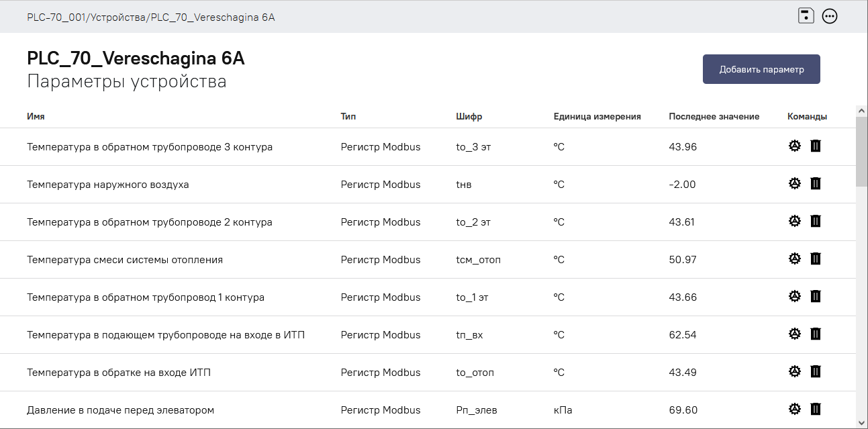Screen dimensions: 868x429
Task: Open settings for Температура в обратном трубопровод 1 контура
Action: click(795, 296)
